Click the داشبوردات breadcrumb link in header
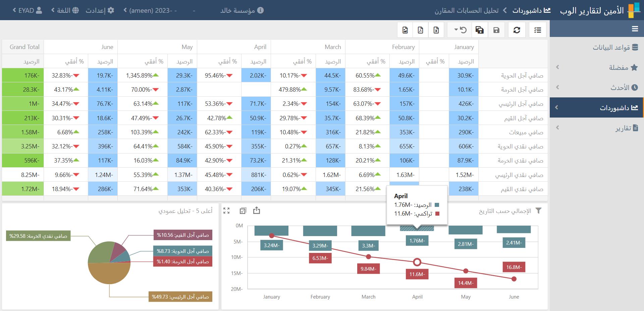The height and width of the screenshot is (311, 644). tap(531, 10)
